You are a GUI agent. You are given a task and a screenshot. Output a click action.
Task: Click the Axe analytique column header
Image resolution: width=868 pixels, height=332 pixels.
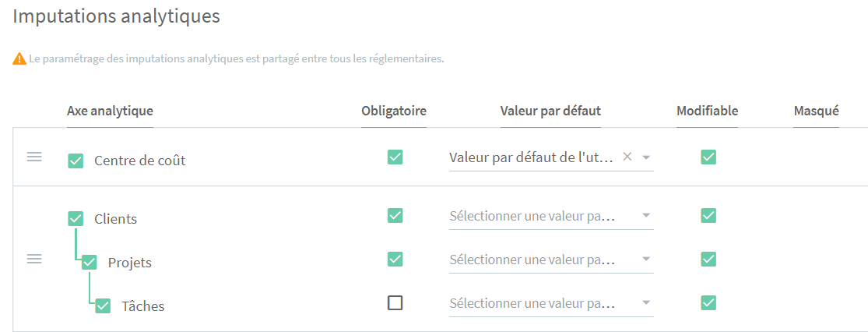click(110, 111)
